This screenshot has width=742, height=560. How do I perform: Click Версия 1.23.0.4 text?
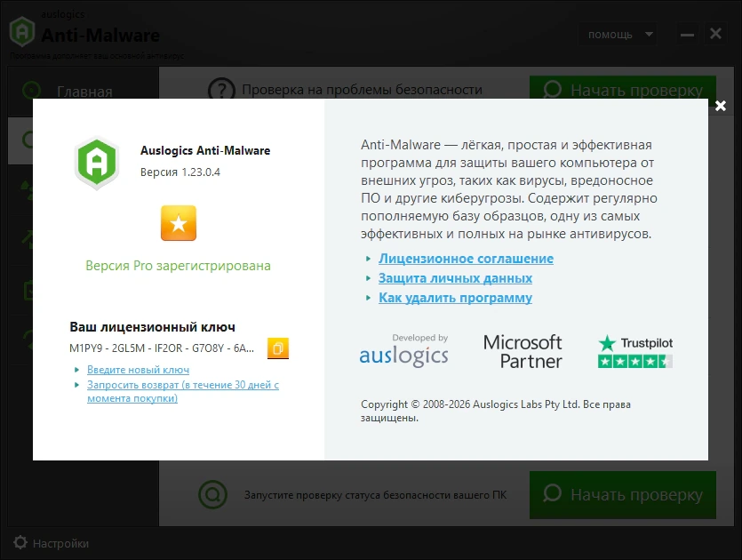click(x=180, y=172)
